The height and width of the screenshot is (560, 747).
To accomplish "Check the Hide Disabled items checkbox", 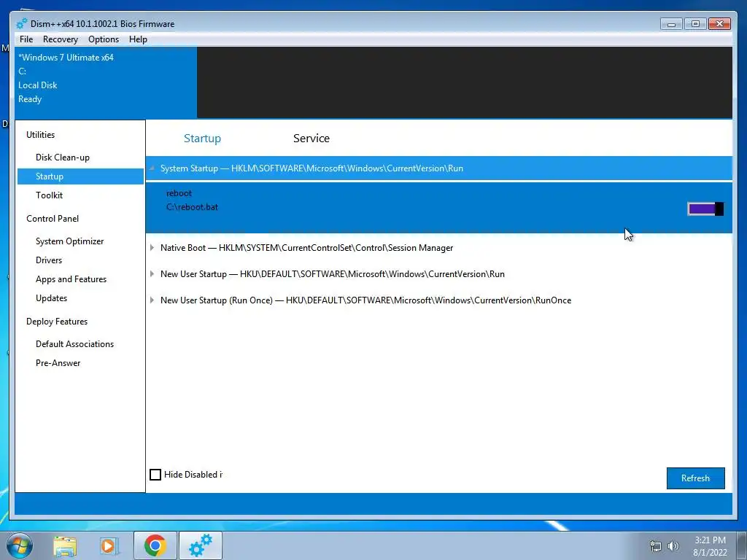I will (x=155, y=474).
